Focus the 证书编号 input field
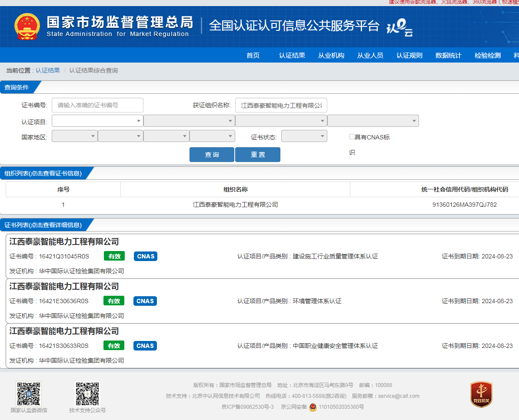 pyautogui.click(x=97, y=105)
